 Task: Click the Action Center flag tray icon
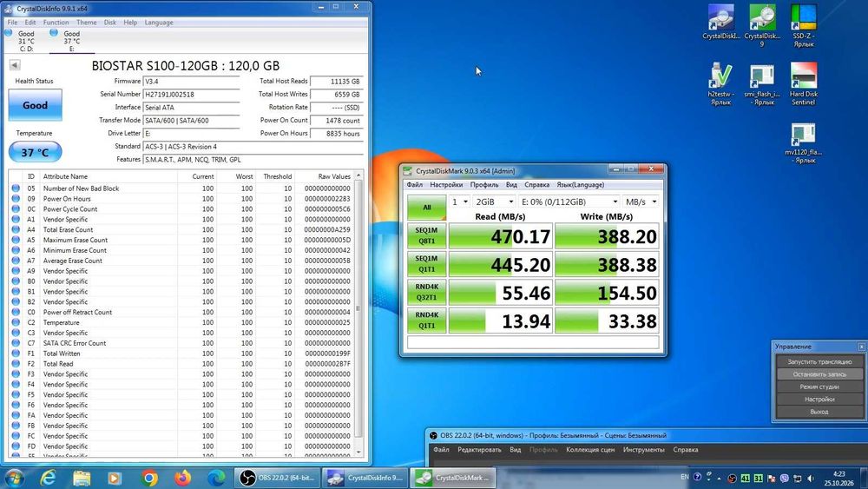[771, 479]
